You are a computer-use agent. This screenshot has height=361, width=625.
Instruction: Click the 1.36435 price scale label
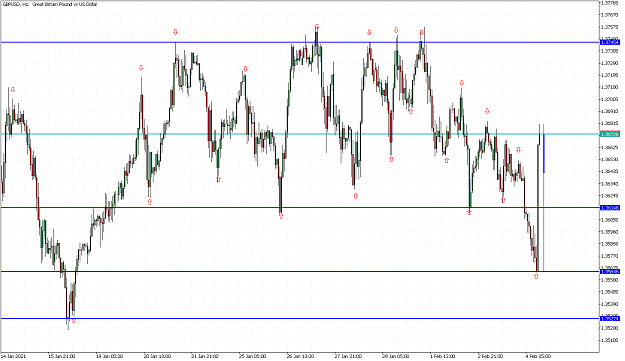pyautogui.click(x=610, y=171)
